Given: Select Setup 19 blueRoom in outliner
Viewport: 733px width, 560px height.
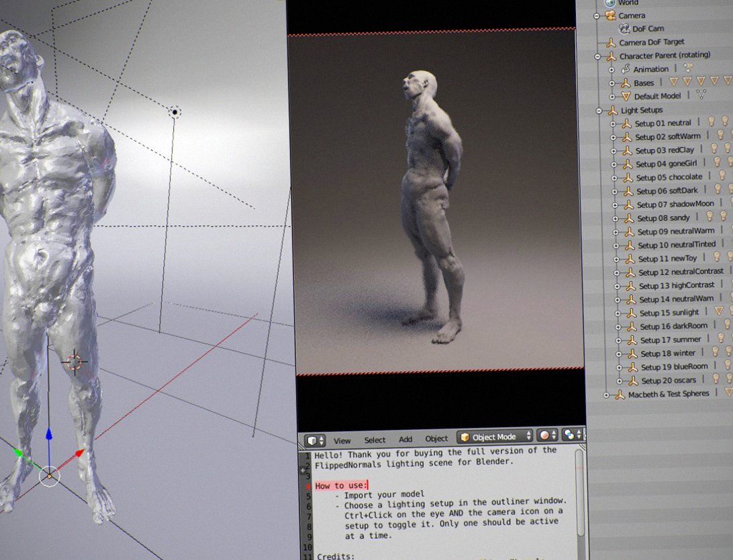Looking at the screenshot, I should pyautogui.click(x=674, y=367).
